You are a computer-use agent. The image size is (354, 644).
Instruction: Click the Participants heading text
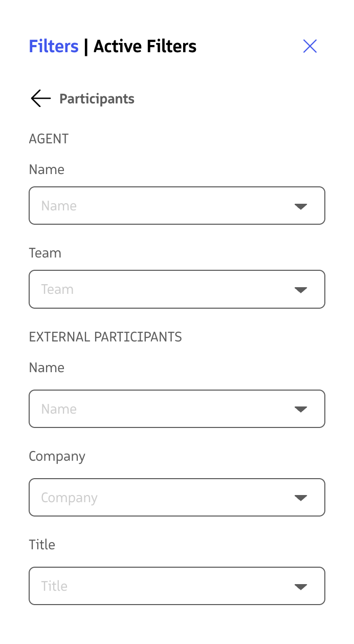point(97,99)
